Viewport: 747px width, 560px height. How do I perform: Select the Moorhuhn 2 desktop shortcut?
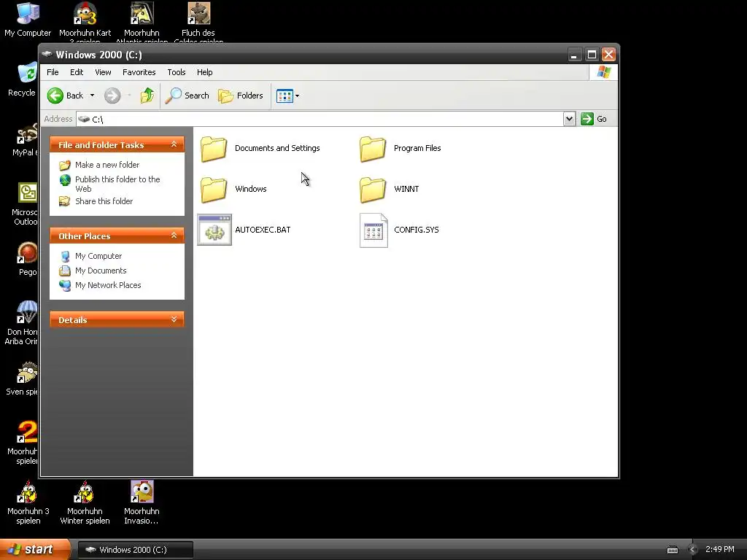pyautogui.click(x=27, y=432)
